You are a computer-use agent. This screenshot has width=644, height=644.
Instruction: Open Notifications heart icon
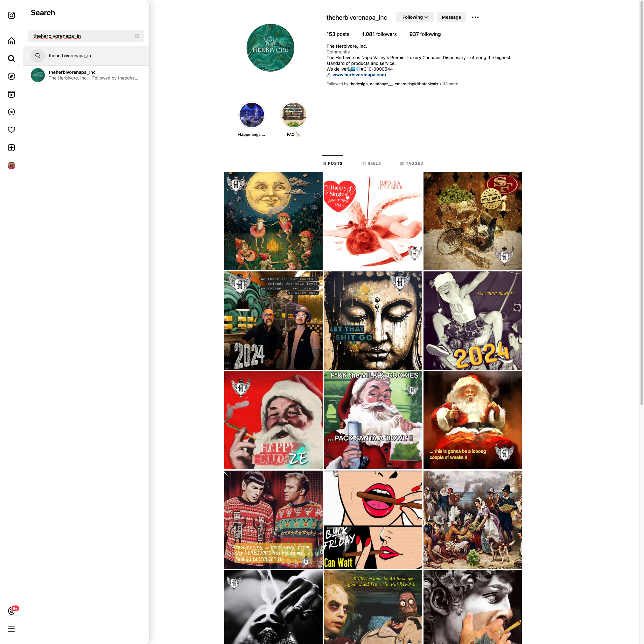point(11,130)
